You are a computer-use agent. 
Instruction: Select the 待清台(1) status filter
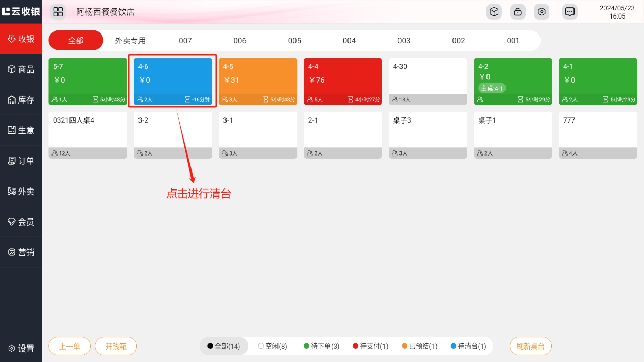pos(468,347)
